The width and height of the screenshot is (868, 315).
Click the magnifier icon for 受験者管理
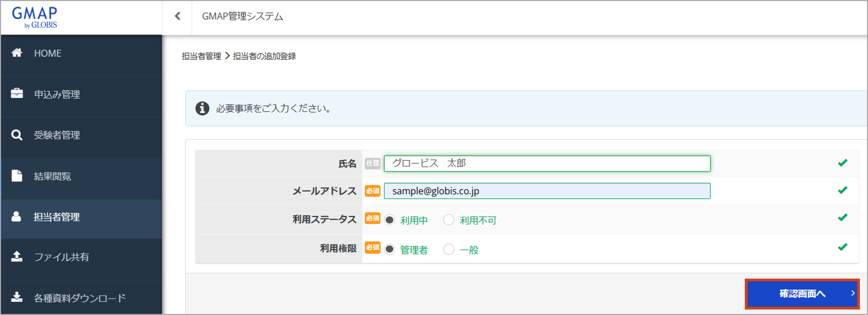(17, 135)
